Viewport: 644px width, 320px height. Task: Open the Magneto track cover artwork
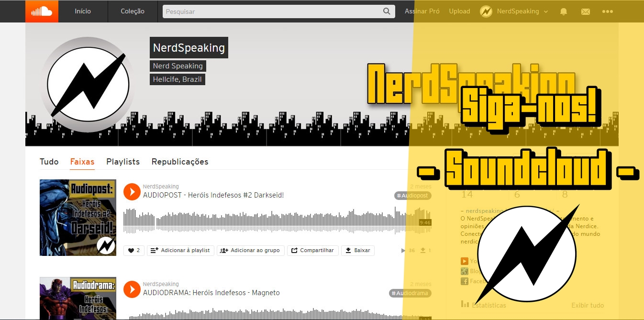pyautogui.click(x=78, y=298)
